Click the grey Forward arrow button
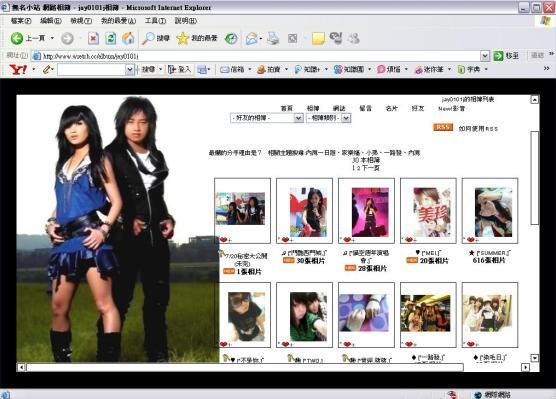The width and height of the screenshot is (556, 399). (x=67, y=38)
